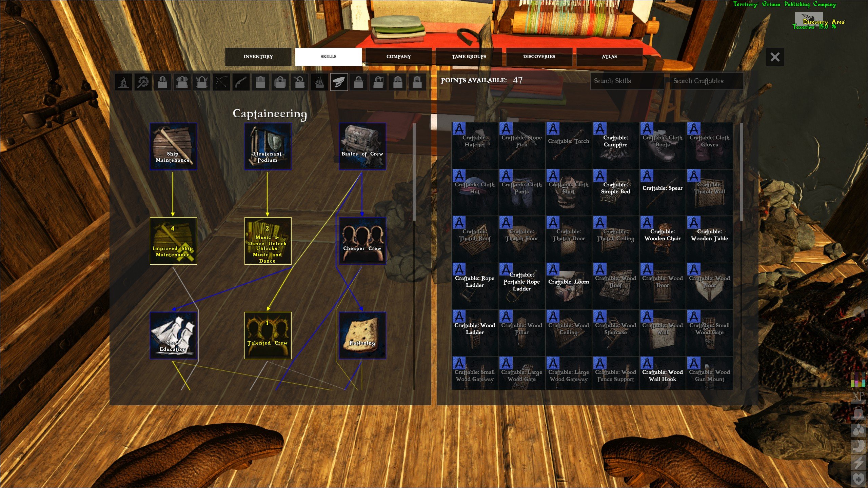Open the Company tab
Viewport: 868px width, 488px height.
pos(398,57)
